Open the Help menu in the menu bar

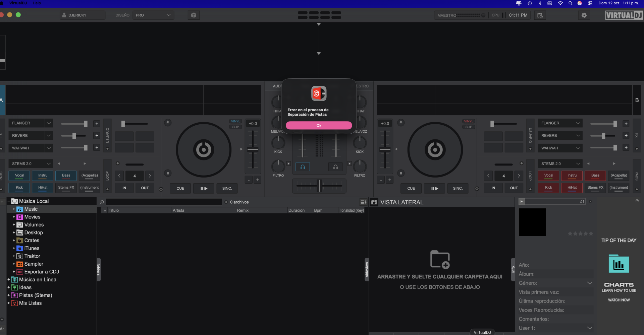(37, 3)
